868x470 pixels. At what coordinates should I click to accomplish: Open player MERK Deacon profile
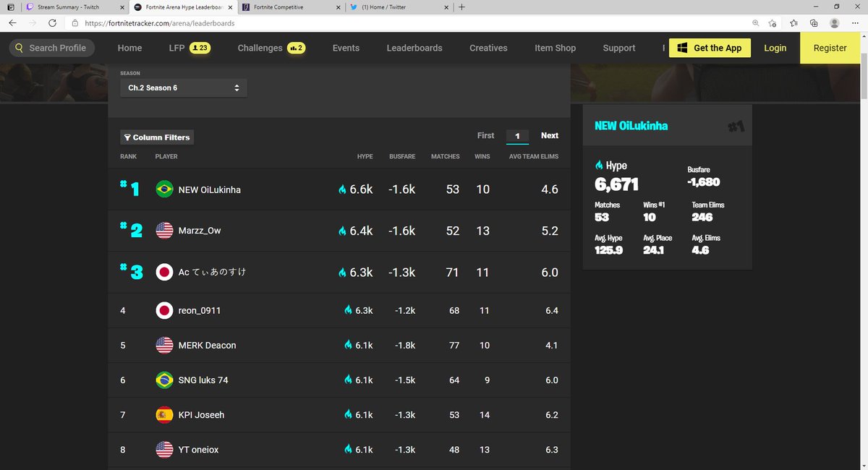[207, 345]
